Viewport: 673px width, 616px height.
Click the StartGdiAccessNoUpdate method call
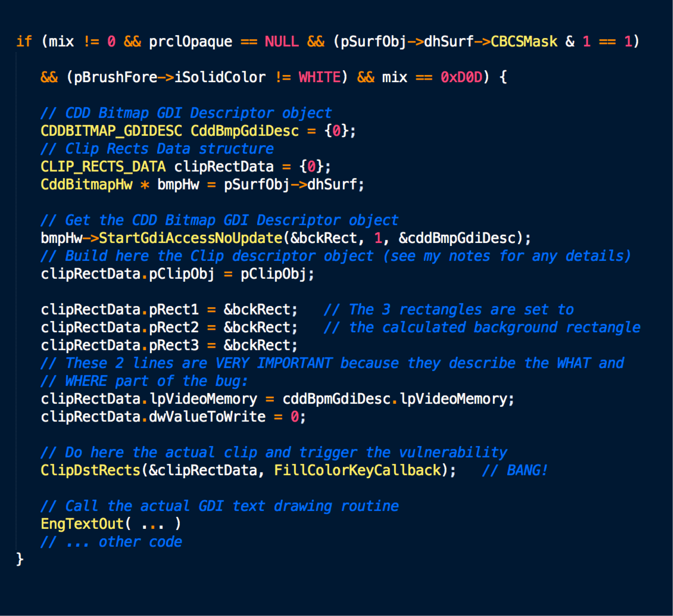tap(191, 238)
